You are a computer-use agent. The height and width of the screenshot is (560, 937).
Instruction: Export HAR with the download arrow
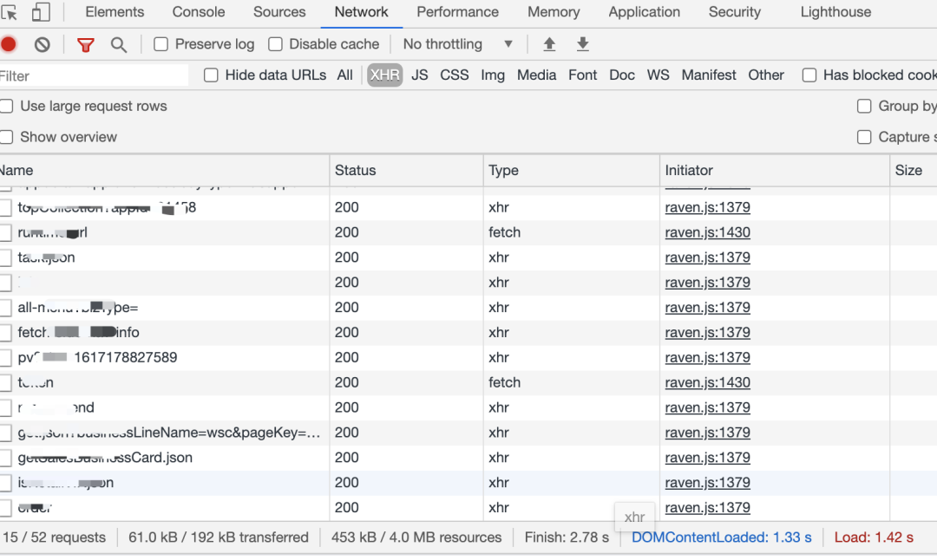[x=583, y=44]
